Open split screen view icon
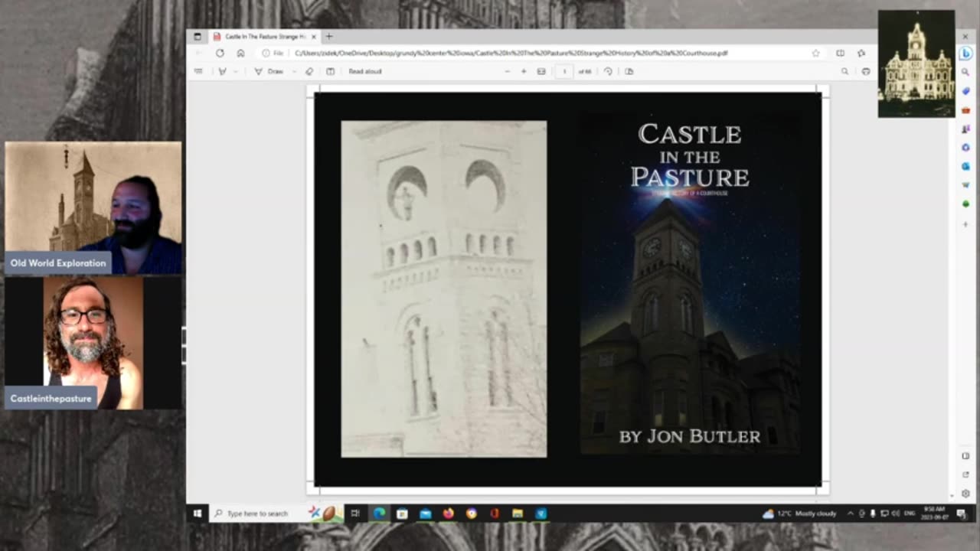 click(840, 53)
